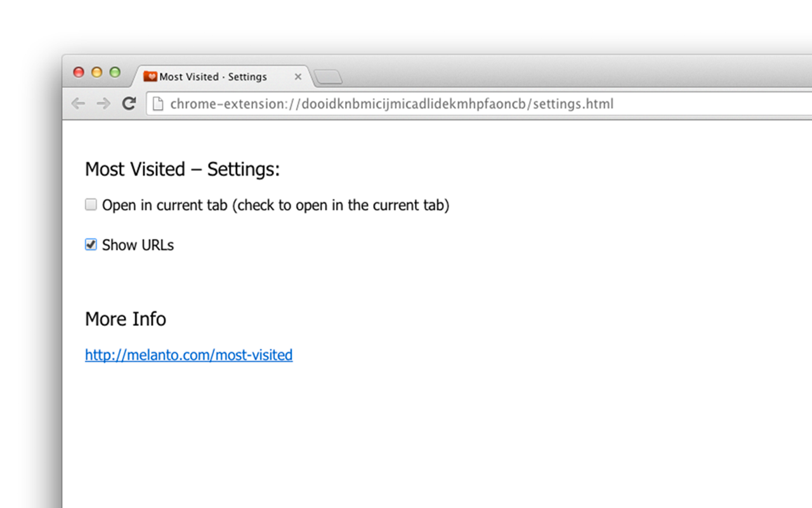Viewport: 812px width, 508px height.
Task: Click the 'Most Visited – Settings:' heading
Action: (182, 170)
